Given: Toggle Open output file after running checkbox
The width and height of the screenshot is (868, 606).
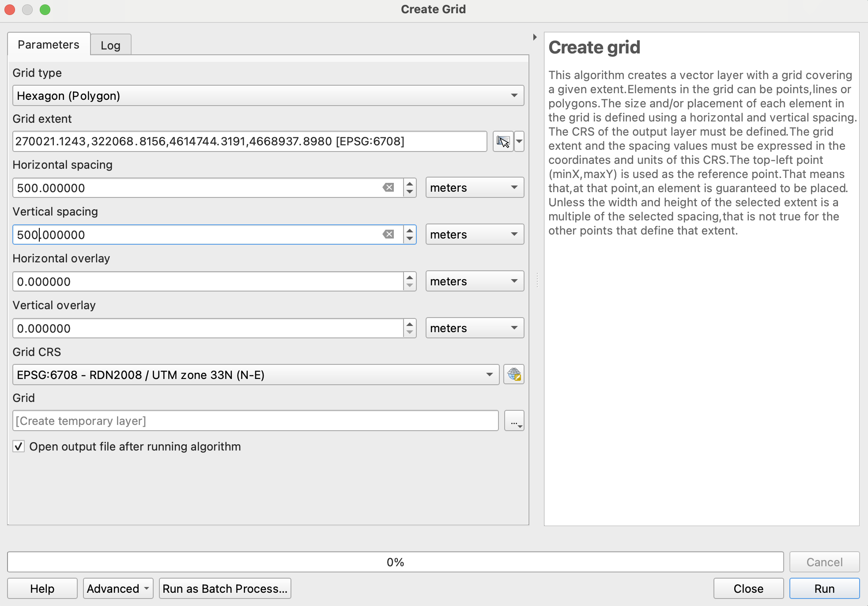Looking at the screenshot, I should [19, 447].
